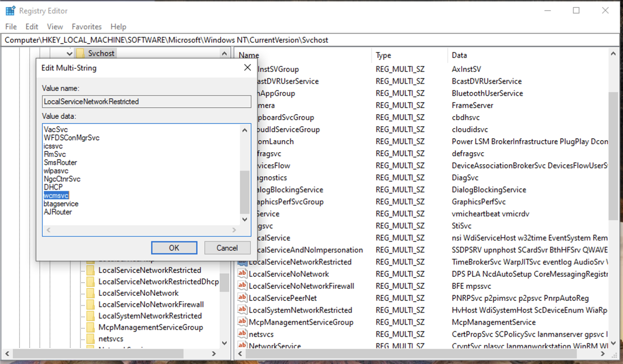Open the Help menu
623x364 pixels.
pos(118,27)
